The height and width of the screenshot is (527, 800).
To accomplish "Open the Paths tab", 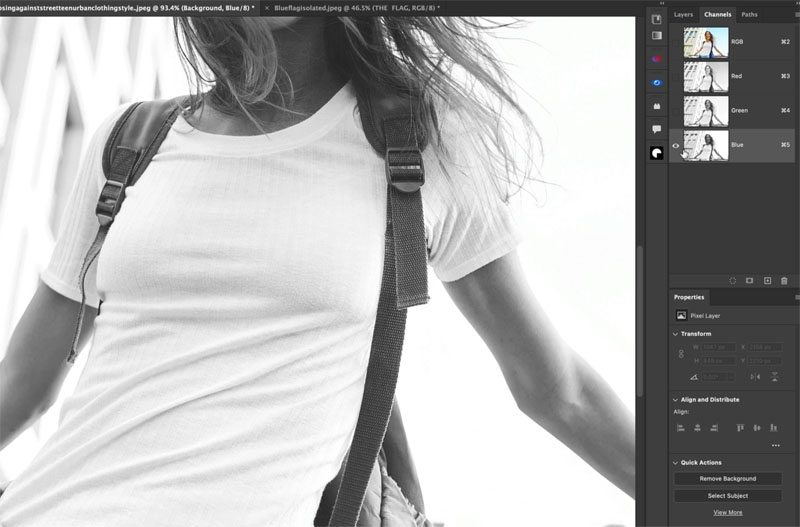I will [x=749, y=15].
